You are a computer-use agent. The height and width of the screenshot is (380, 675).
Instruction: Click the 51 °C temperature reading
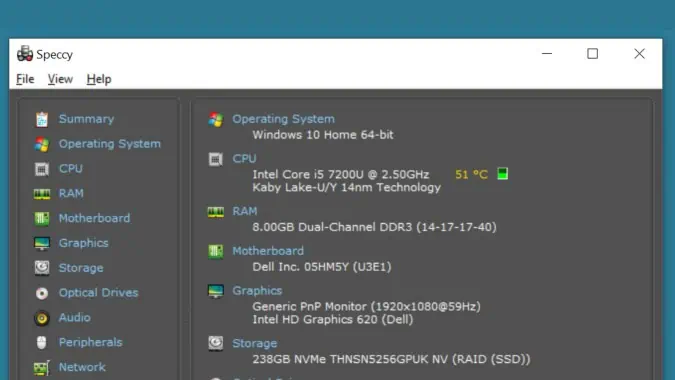tap(471, 174)
